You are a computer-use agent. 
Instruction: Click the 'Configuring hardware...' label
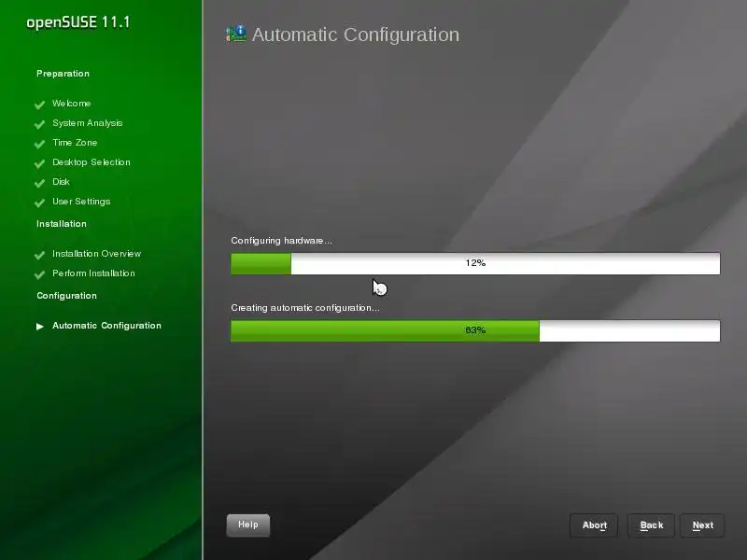(x=281, y=241)
